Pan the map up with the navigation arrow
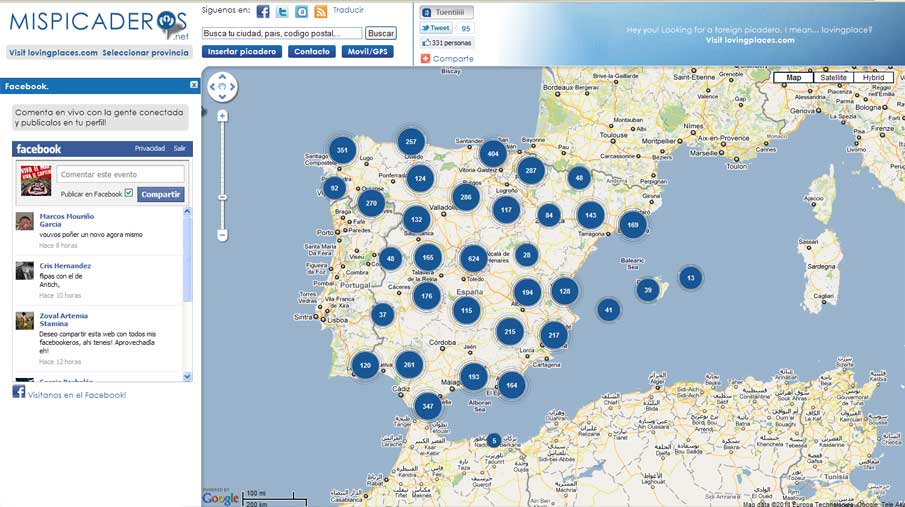Screen dimensions: 905x507 (222, 77)
